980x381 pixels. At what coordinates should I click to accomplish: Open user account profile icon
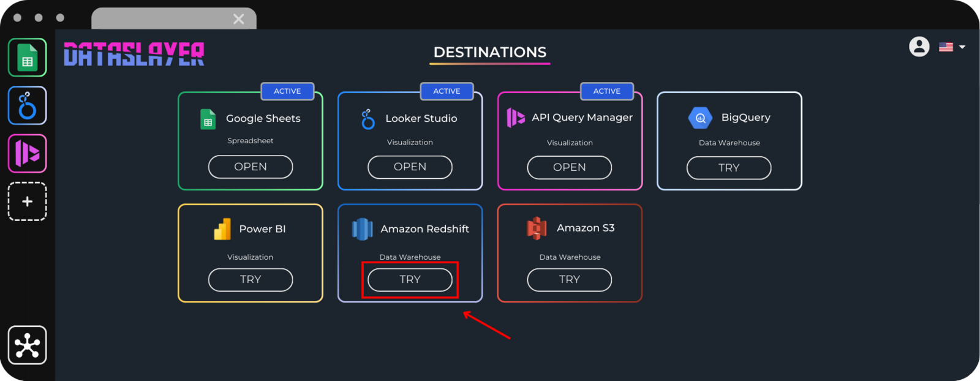(919, 47)
